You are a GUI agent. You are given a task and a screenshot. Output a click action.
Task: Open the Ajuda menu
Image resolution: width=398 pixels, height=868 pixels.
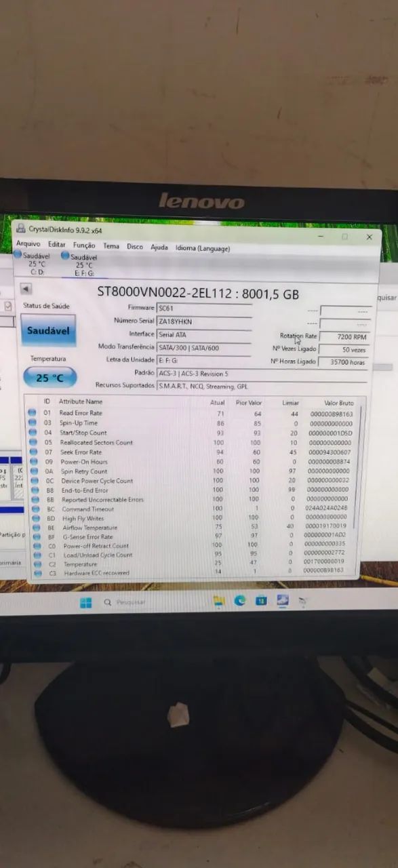coord(159,248)
